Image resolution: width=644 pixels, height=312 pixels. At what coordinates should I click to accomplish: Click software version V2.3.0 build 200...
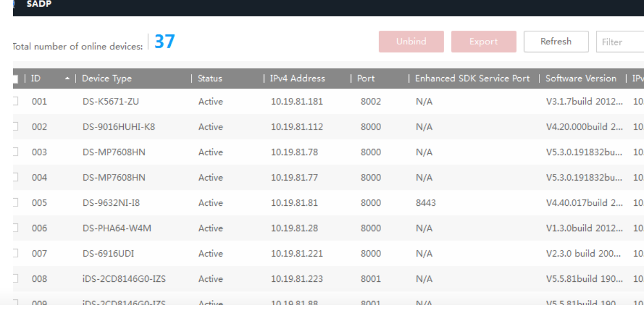(x=583, y=254)
